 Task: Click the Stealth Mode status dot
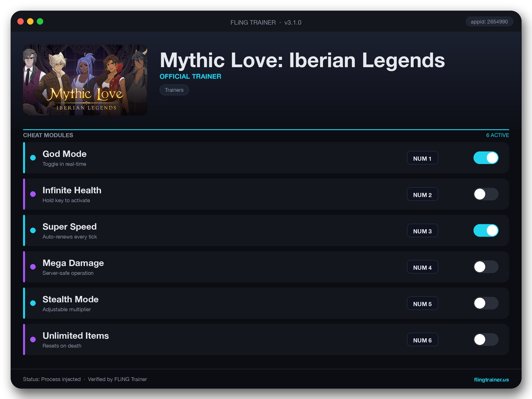[33, 303]
